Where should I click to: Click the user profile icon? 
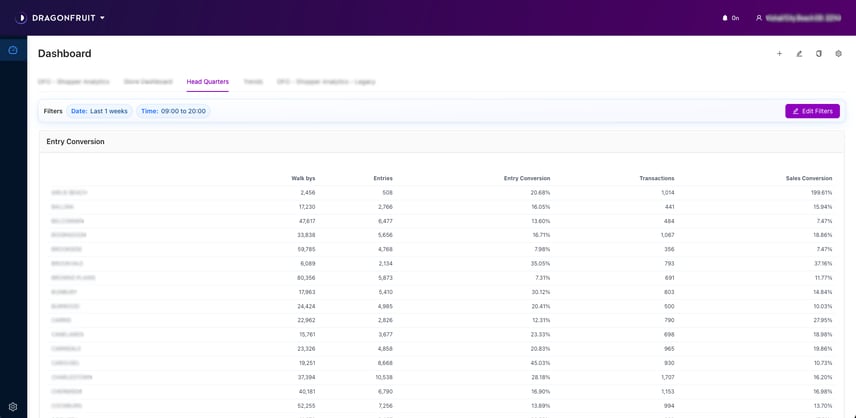(x=759, y=18)
